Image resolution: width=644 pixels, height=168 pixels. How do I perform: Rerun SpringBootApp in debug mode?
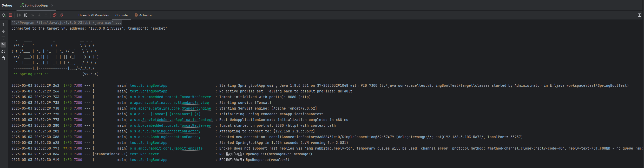point(4,15)
